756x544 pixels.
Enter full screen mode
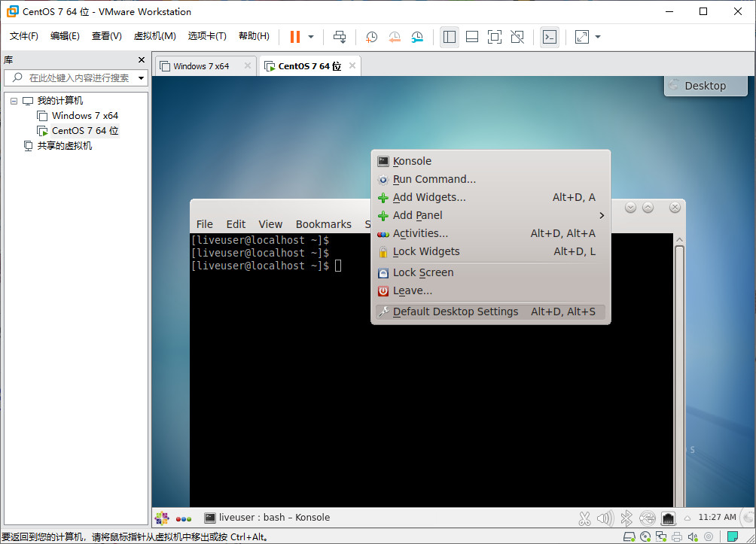coord(495,37)
